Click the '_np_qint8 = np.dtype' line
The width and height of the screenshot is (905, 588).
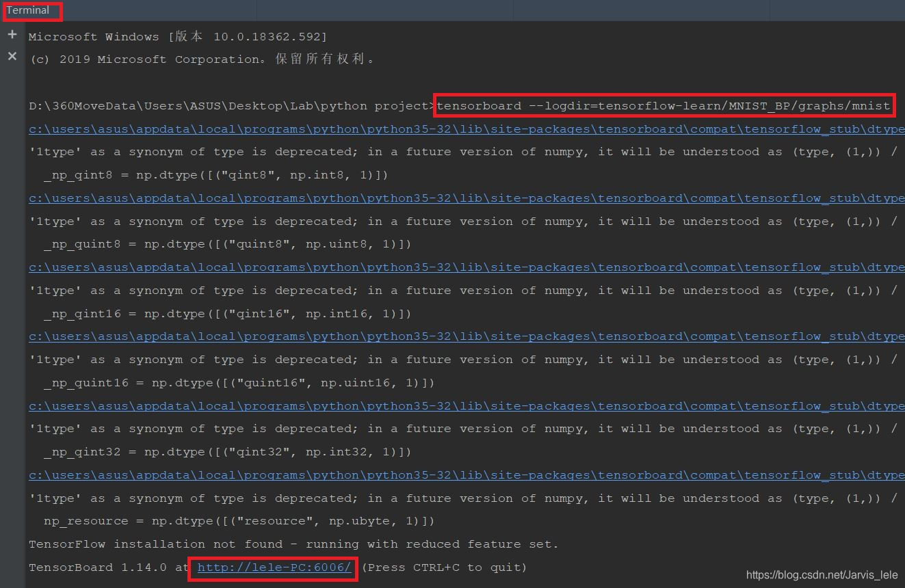click(x=216, y=175)
